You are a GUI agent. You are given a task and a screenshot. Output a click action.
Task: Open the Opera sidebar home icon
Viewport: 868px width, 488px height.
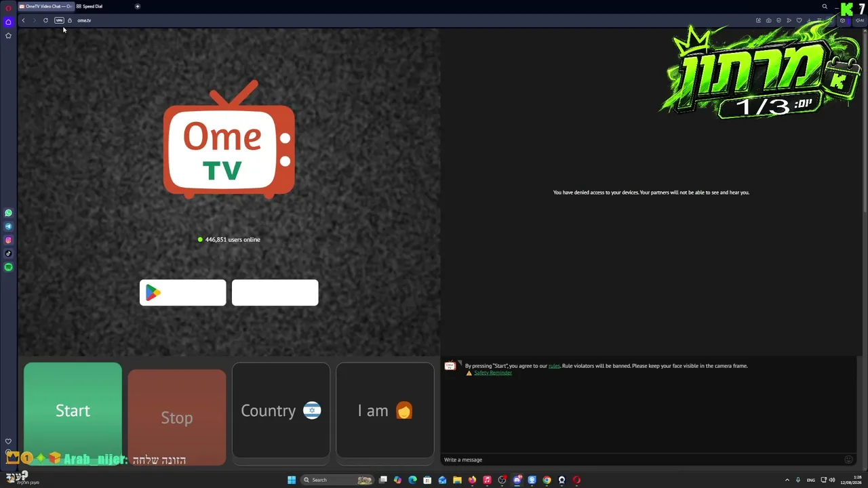click(x=8, y=22)
